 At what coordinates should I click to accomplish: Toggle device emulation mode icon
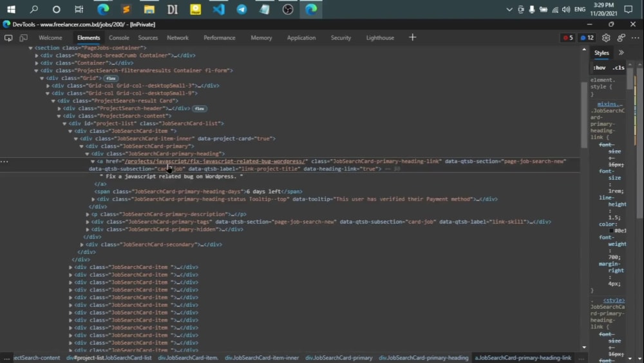pyautogui.click(x=23, y=38)
